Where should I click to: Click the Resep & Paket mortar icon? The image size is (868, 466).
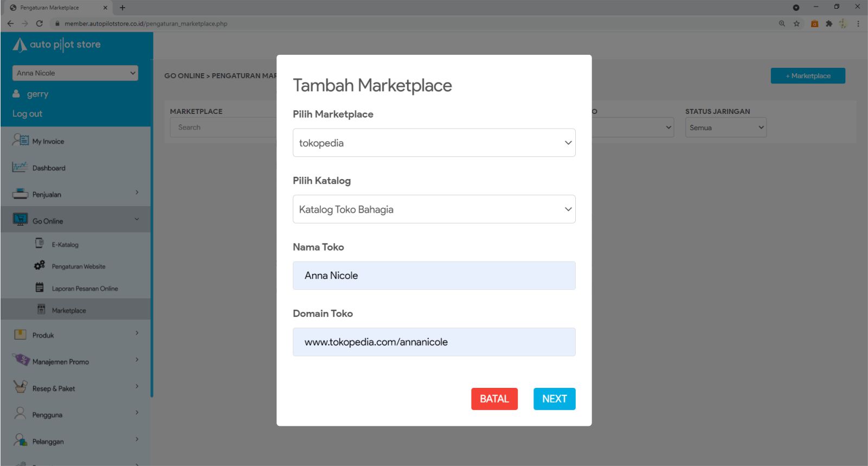coord(20,387)
